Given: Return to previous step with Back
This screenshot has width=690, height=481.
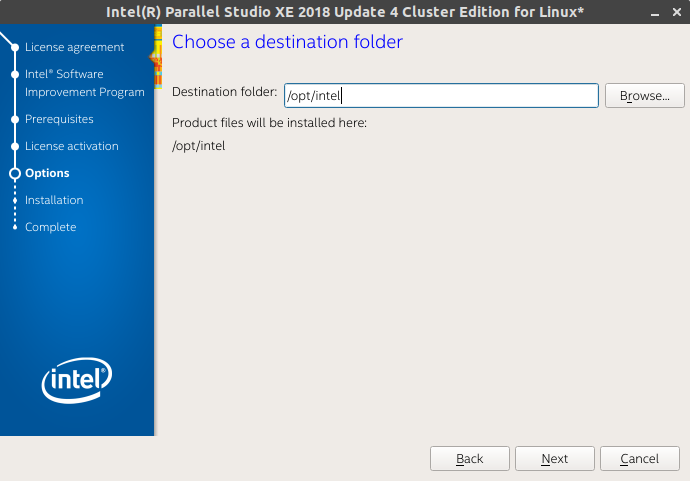Looking at the screenshot, I should click(470, 459).
